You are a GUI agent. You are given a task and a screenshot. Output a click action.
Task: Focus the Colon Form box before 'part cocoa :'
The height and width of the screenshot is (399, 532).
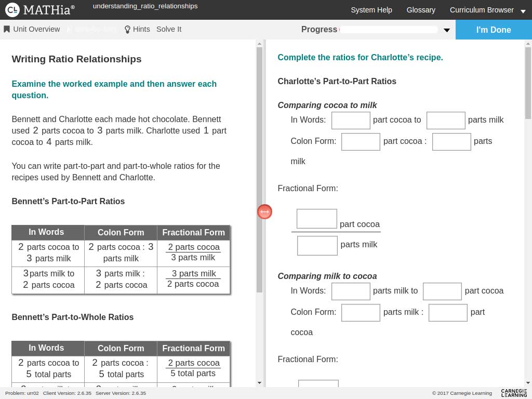[x=361, y=141]
